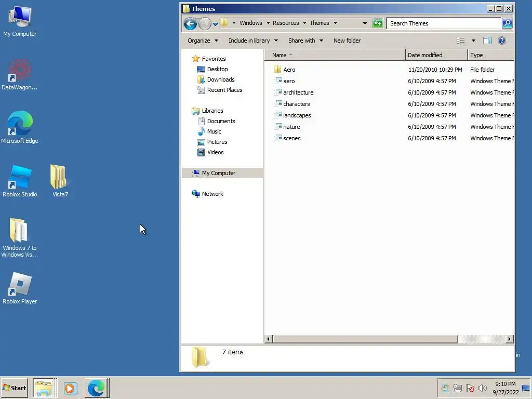Open the Help question mark icon

(501, 41)
